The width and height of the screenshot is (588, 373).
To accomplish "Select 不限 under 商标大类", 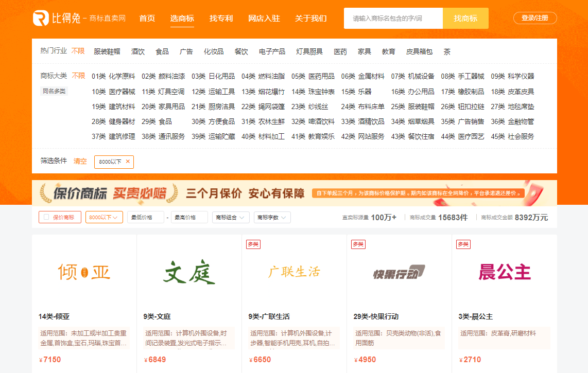I will point(78,76).
